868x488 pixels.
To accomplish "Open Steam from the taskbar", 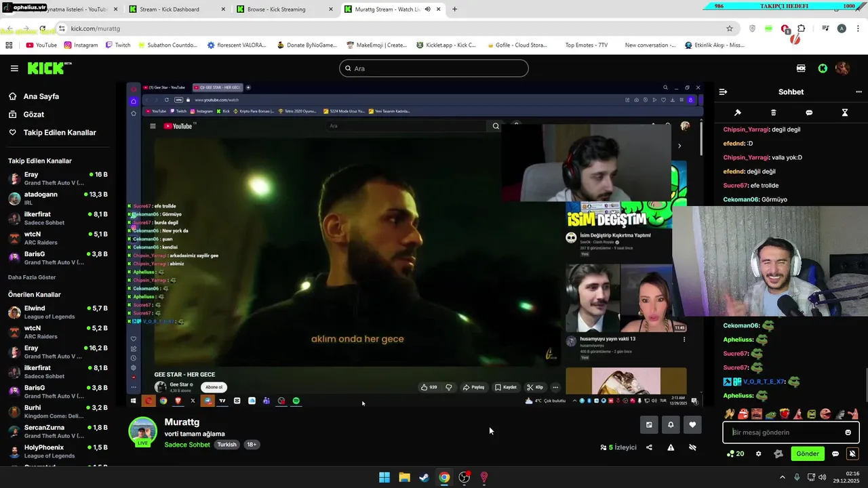I will [x=424, y=477].
